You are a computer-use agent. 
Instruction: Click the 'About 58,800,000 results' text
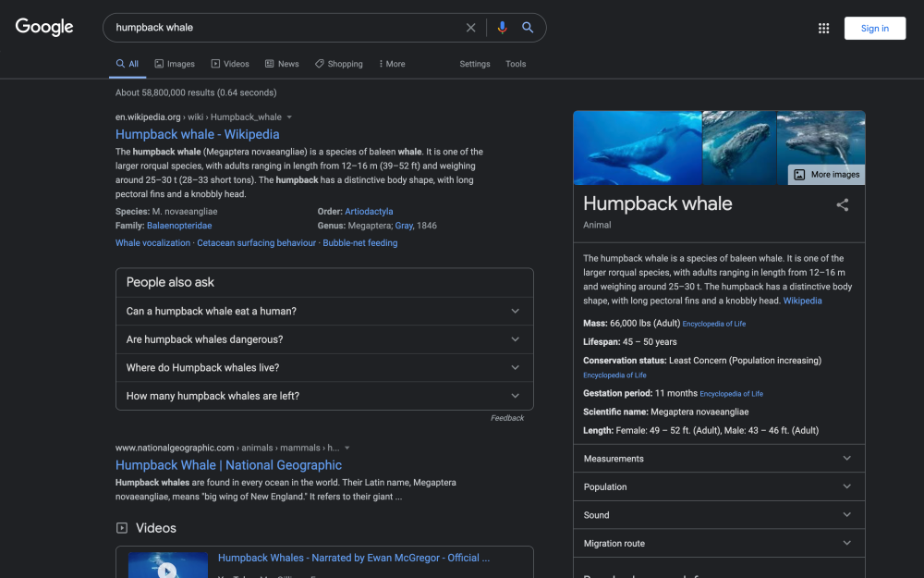pyautogui.click(x=196, y=92)
